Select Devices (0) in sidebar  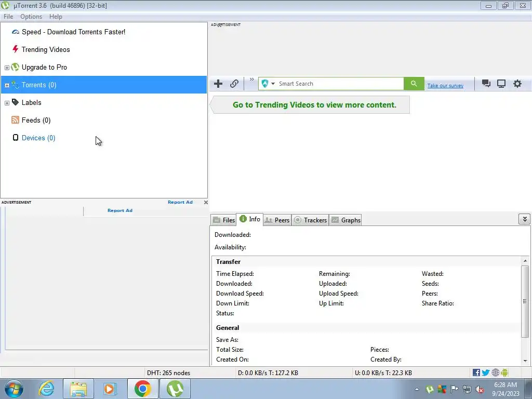click(x=38, y=138)
